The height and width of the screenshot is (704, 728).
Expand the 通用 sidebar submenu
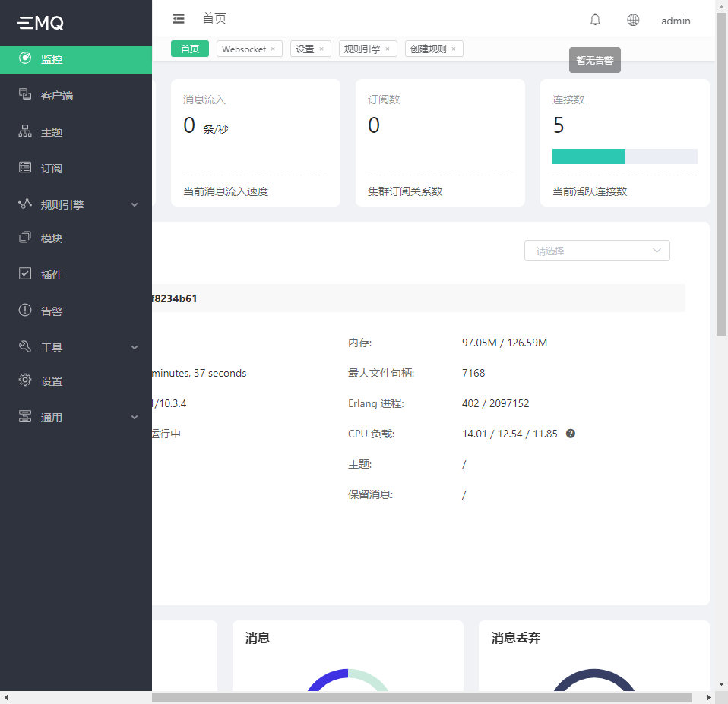(x=135, y=417)
